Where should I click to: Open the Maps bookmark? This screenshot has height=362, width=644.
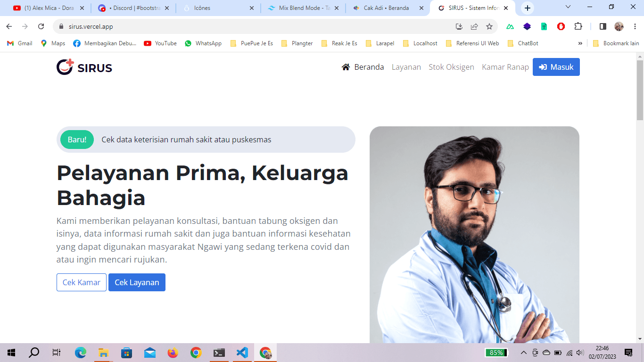coord(53,43)
